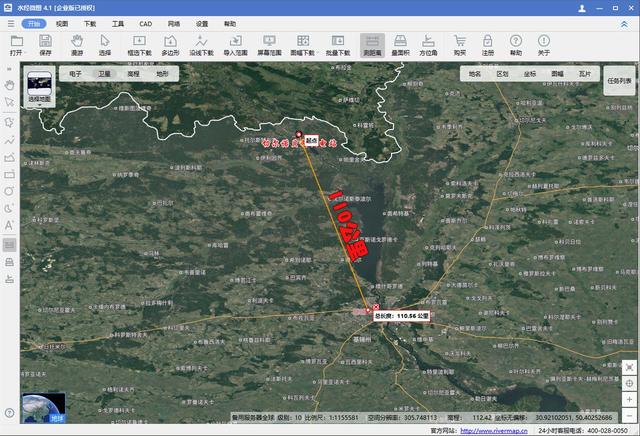Screen dimensions: 640x436
Task: Switch map to 电子 layer
Action: (76, 74)
